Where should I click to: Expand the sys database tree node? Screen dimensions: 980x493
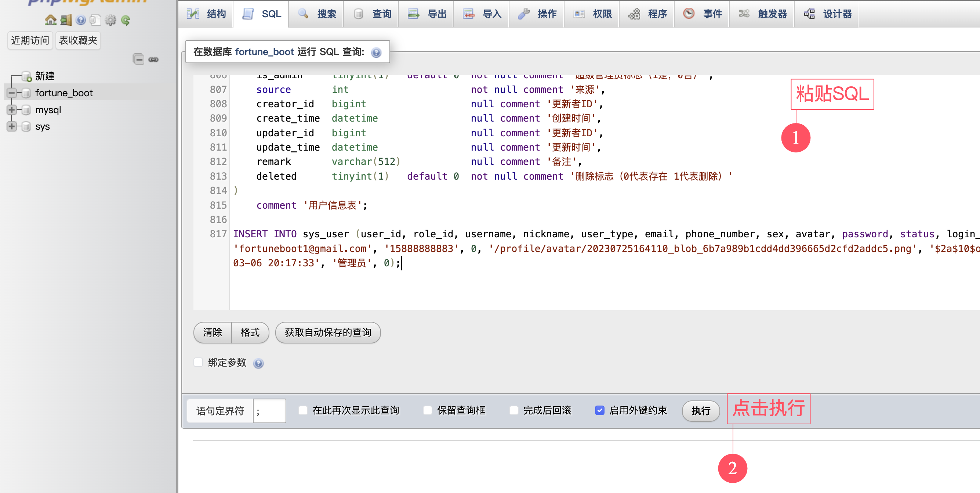coord(12,126)
